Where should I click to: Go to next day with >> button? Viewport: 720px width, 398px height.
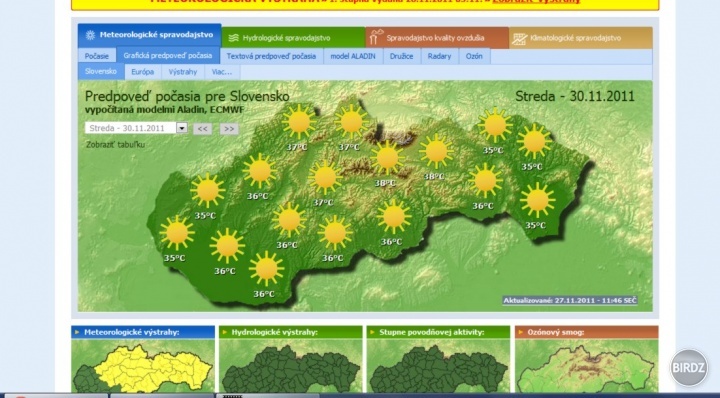(229, 129)
